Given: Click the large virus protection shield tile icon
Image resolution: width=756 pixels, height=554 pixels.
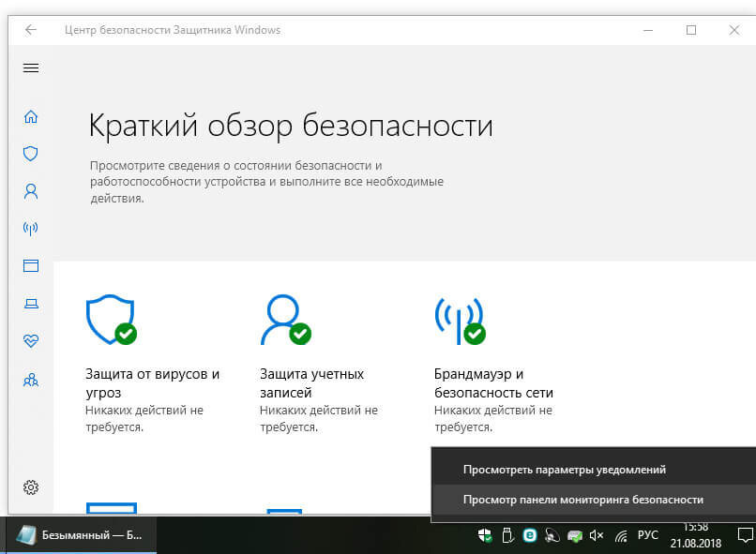Looking at the screenshot, I should [x=111, y=320].
